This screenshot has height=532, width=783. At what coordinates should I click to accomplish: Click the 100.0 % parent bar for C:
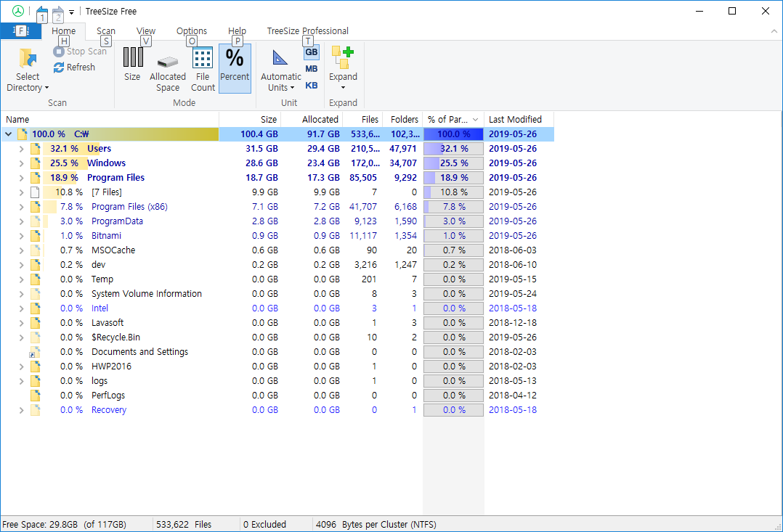point(453,134)
